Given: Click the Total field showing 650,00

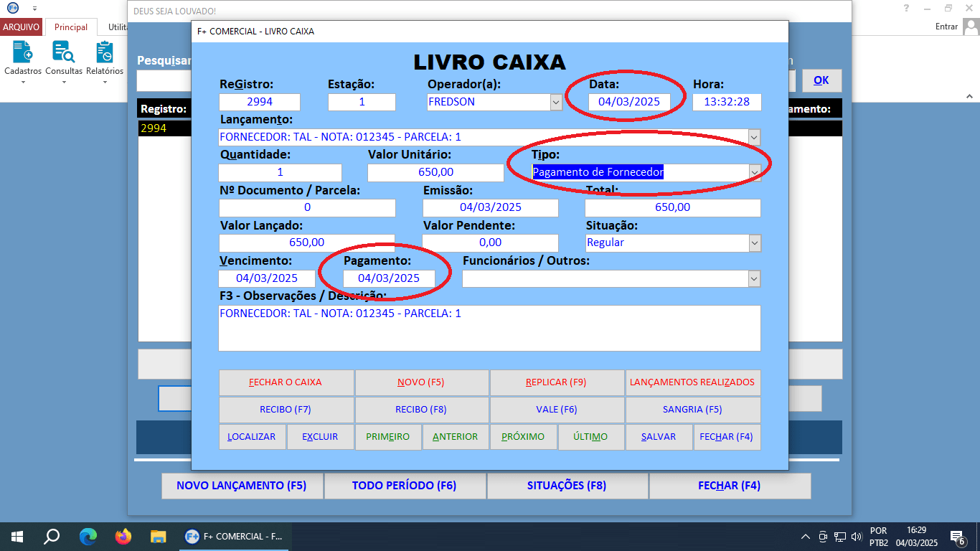Looking at the screenshot, I should (672, 207).
